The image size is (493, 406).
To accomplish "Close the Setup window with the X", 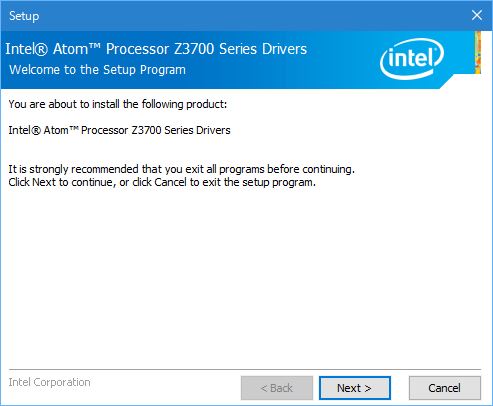I will (x=477, y=15).
